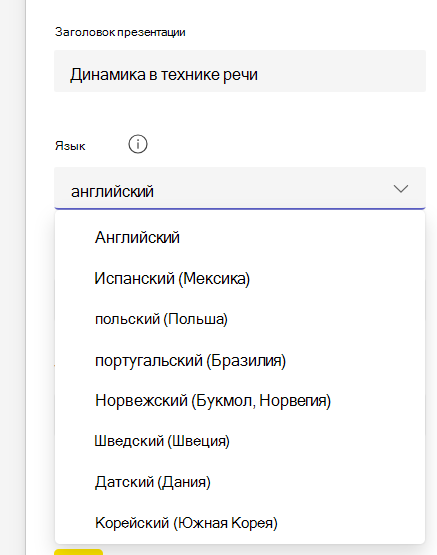Choose 'Испанский (Мексика)' option
The height and width of the screenshot is (555, 437).
point(240,278)
